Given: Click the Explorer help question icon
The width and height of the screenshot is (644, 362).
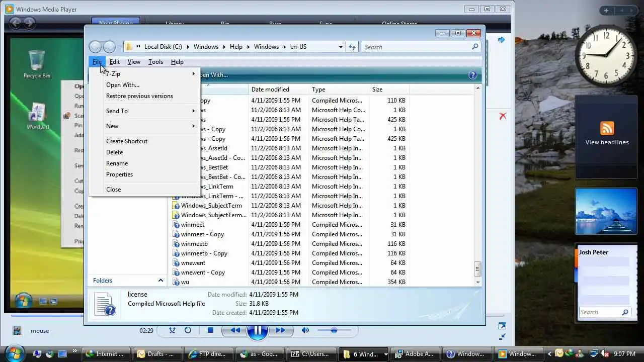Looking at the screenshot, I should click(472, 75).
